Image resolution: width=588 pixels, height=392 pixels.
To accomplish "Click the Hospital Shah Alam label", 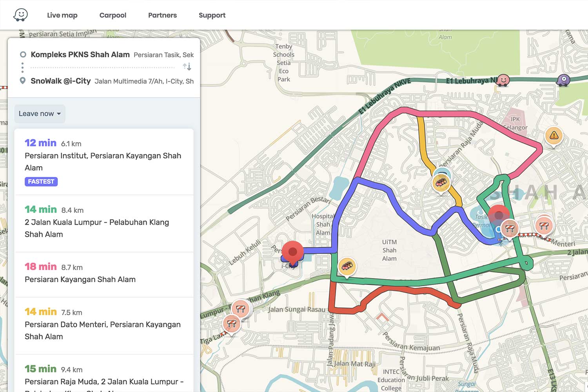I will 323,224.
